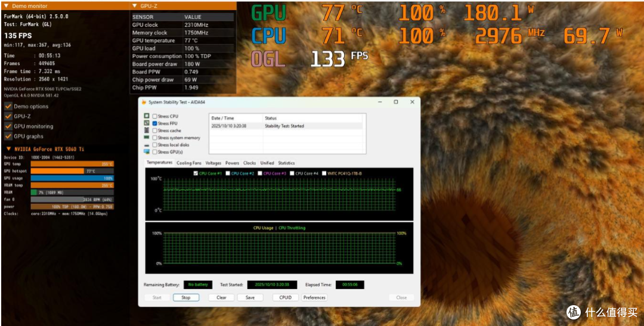644x326 pixels.
Task: Click the Save button
Action: click(250, 297)
